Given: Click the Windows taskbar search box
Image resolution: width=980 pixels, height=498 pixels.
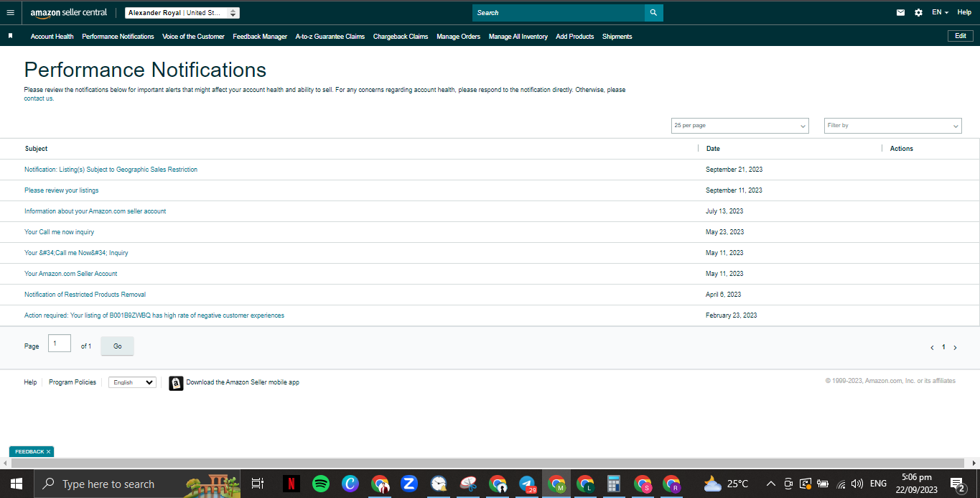Looking at the screenshot, I should coord(138,484).
